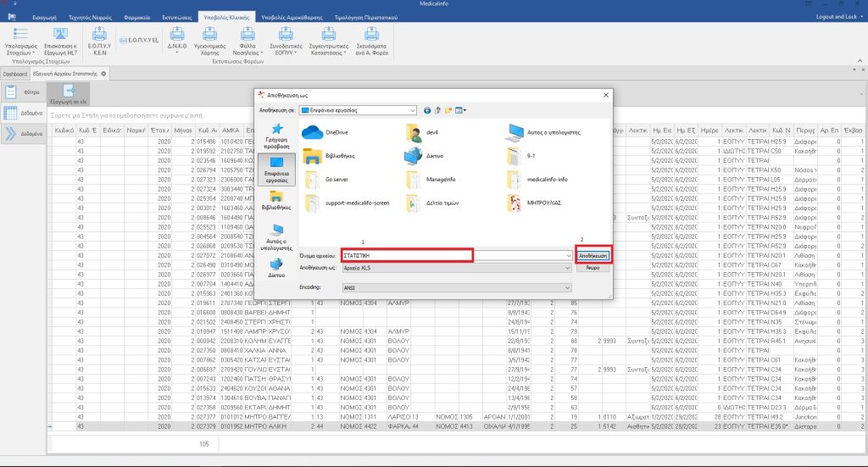This screenshot has height=467, width=868.
Task: Open the ΜΗΤΡΟΥΛΙΑΣ folder icon
Action: [x=516, y=203]
